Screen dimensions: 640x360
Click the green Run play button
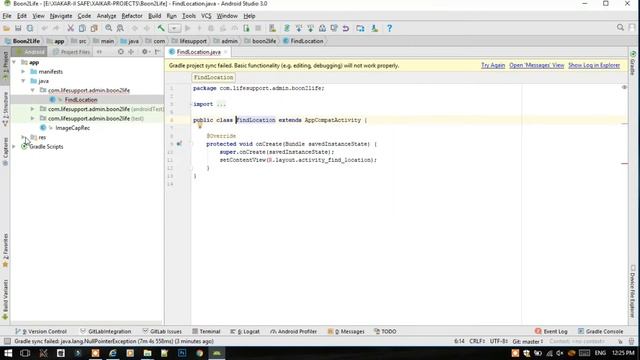[x=187, y=28]
